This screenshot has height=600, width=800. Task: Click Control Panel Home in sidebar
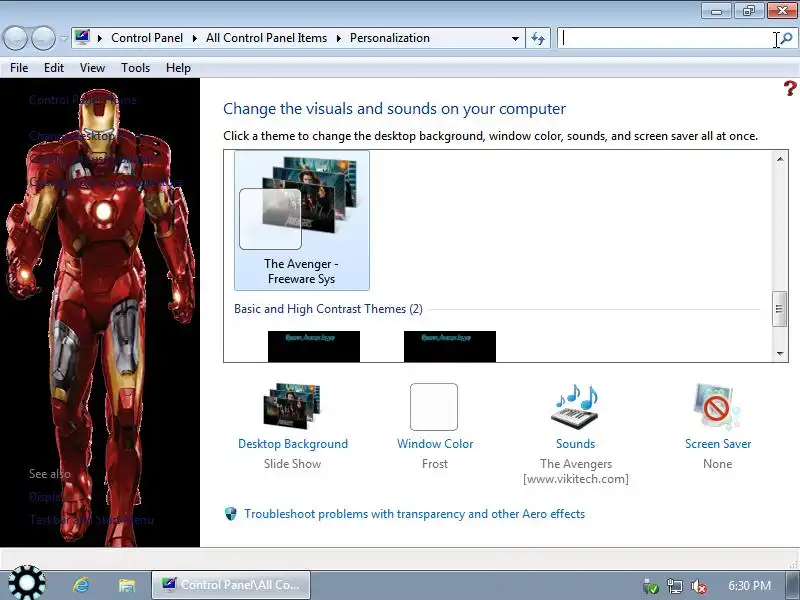tap(83, 100)
